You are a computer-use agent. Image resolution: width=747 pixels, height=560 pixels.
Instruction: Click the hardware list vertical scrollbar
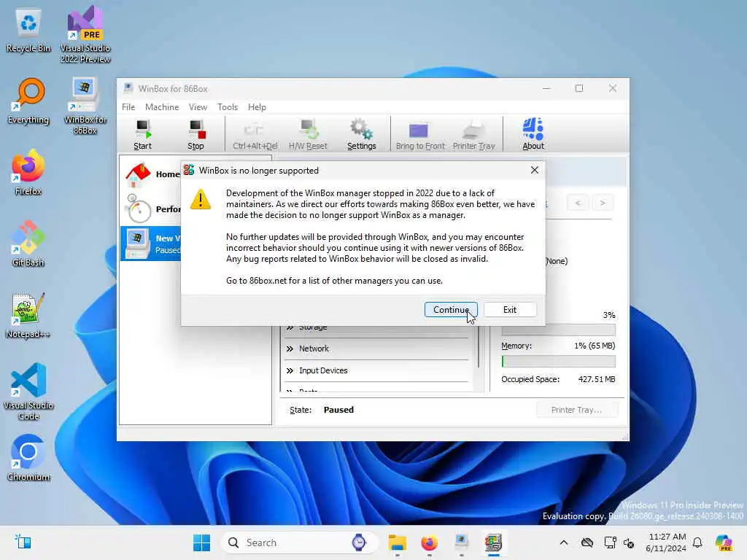tap(479, 346)
